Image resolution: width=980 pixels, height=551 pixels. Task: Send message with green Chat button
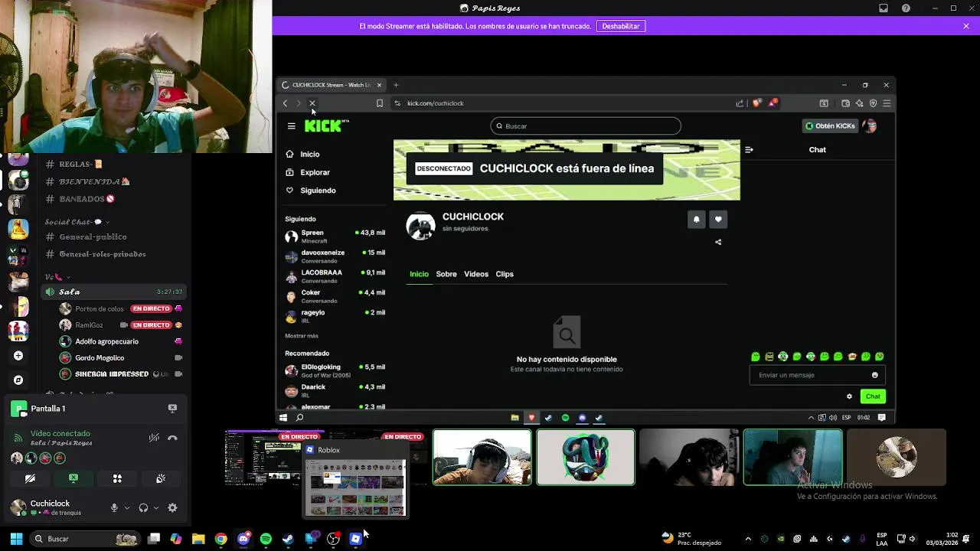873,396
